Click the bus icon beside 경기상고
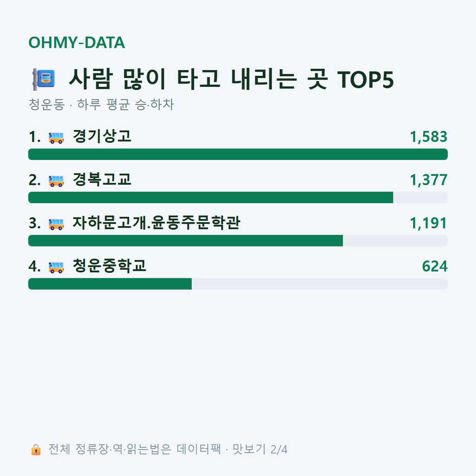 pyautogui.click(x=56, y=138)
